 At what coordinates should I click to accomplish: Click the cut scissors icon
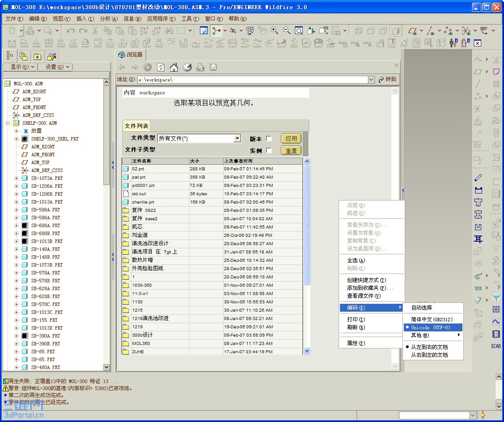(95, 31)
